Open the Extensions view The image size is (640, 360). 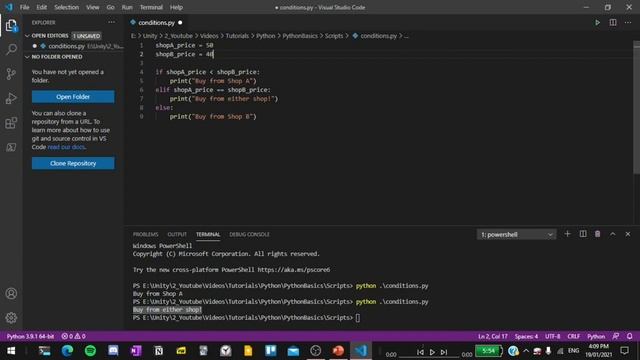pyautogui.click(x=11, y=123)
